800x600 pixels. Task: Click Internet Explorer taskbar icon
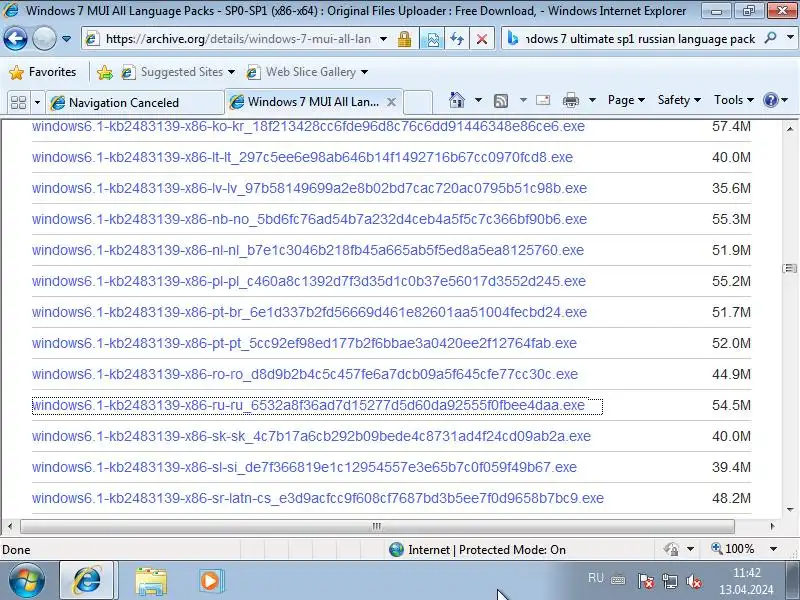[x=88, y=581]
